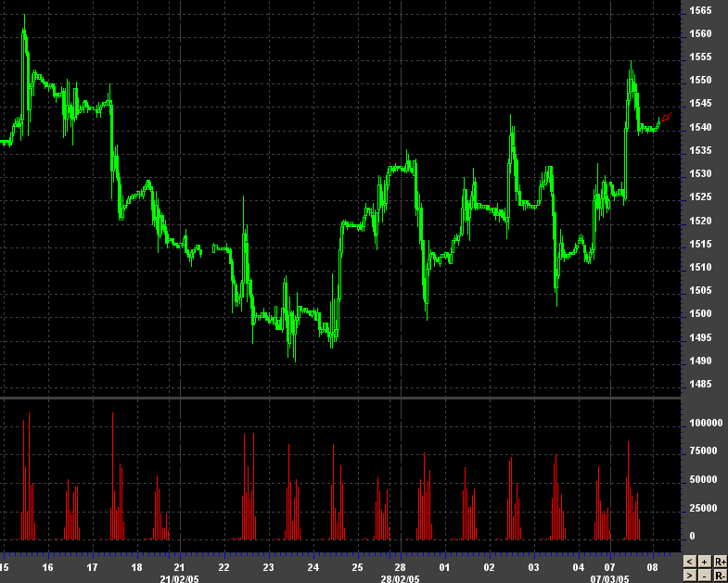Screen dimensions: 728x583
Task: Select the divider between price and volume panels
Action: click(340, 399)
